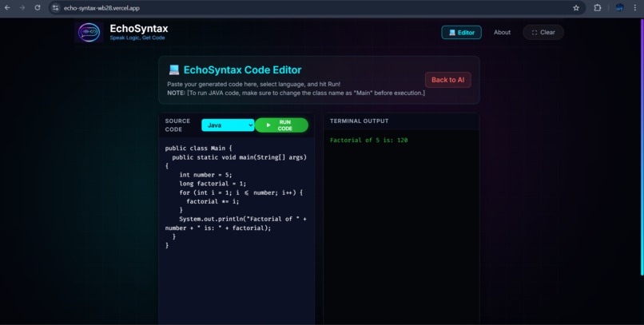Open the Chrome profile avatar
This screenshot has height=325, width=644.
tap(620, 8)
